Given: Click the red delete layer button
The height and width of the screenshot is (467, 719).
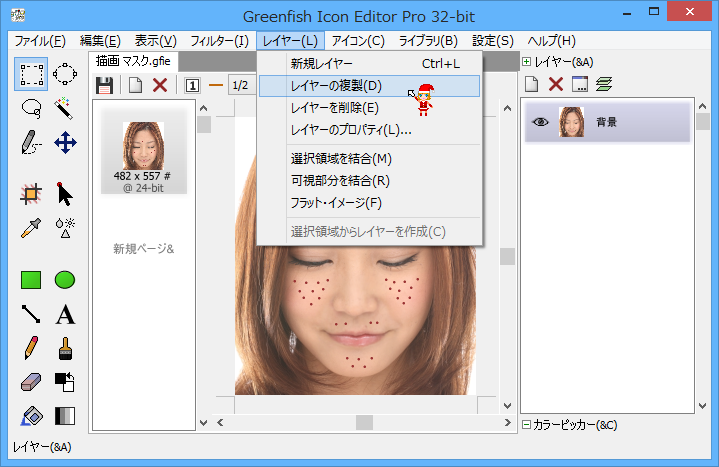Looking at the screenshot, I should click(555, 85).
